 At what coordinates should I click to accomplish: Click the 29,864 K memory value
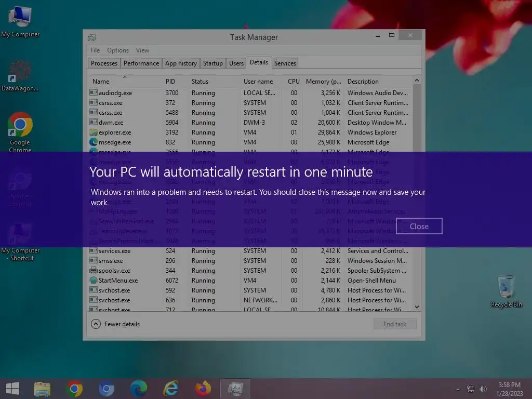pyautogui.click(x=329, y=132)
